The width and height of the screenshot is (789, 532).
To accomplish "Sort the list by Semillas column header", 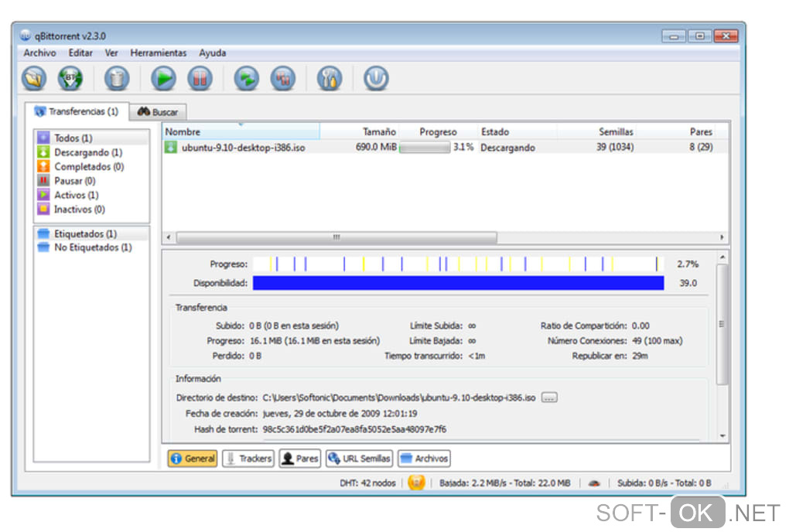I will pos(597,131).
